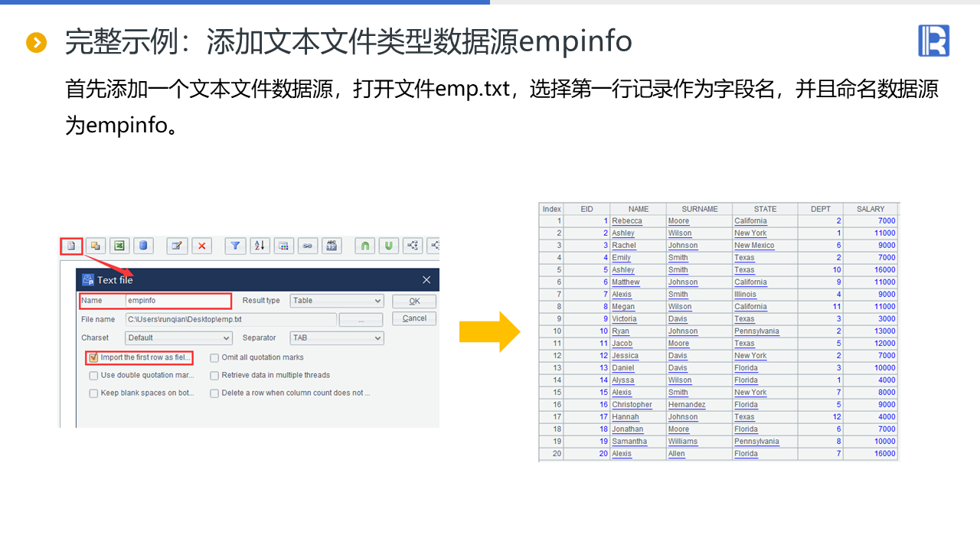Enable Keep blank spaces checkbox

[93, 393]
